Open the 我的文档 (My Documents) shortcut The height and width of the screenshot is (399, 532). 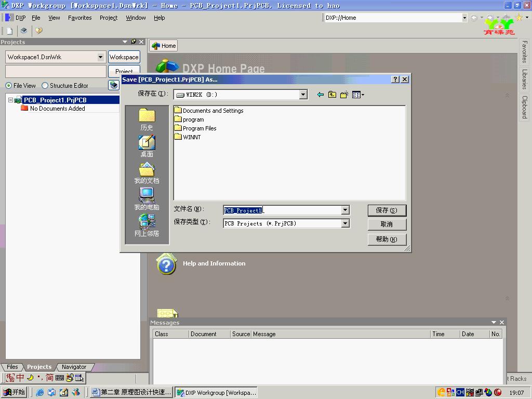click(147, 173)
